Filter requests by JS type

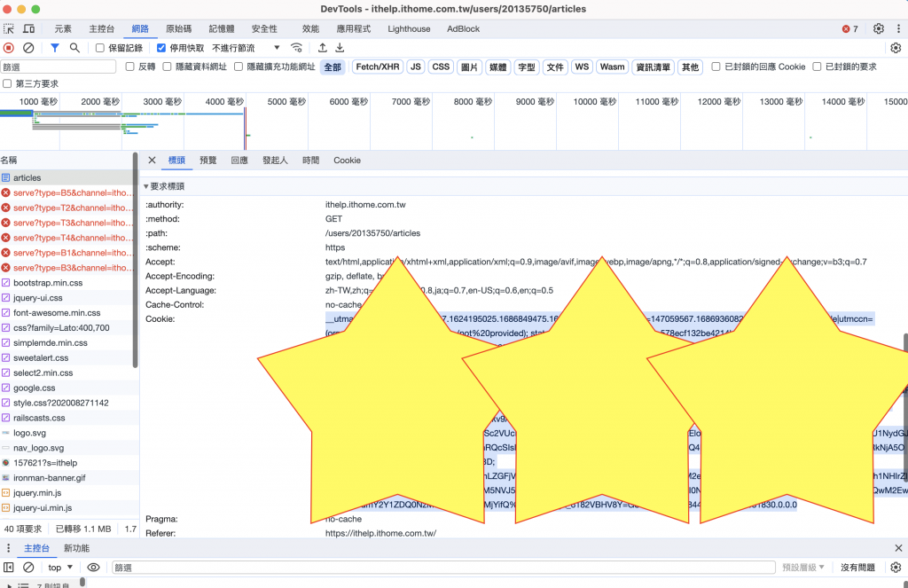(416, 67)
